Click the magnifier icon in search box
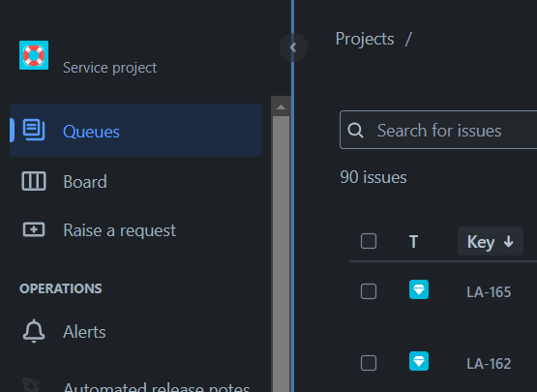 coord(355,131)
